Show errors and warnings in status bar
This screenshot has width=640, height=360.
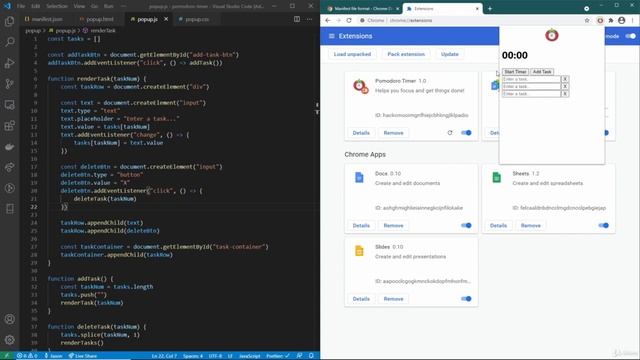click(27, 356)
